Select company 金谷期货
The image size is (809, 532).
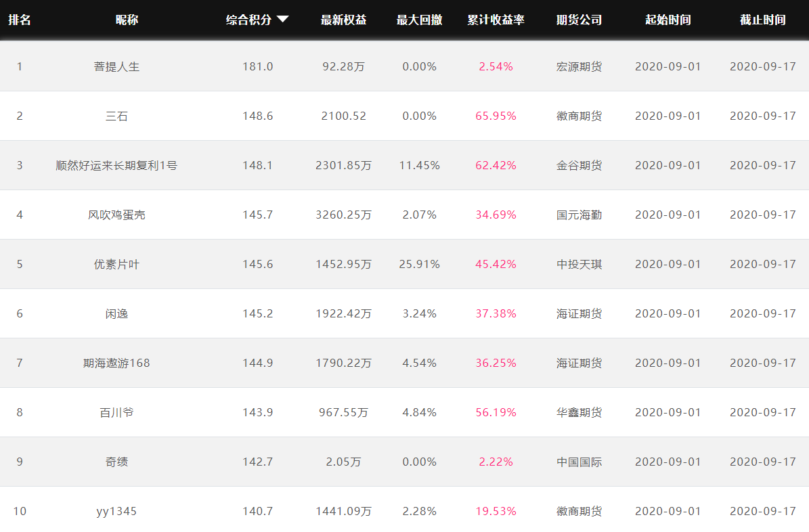(x=579, y=165)
